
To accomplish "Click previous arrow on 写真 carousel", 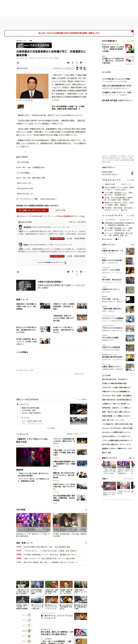I will pos(103,487).
